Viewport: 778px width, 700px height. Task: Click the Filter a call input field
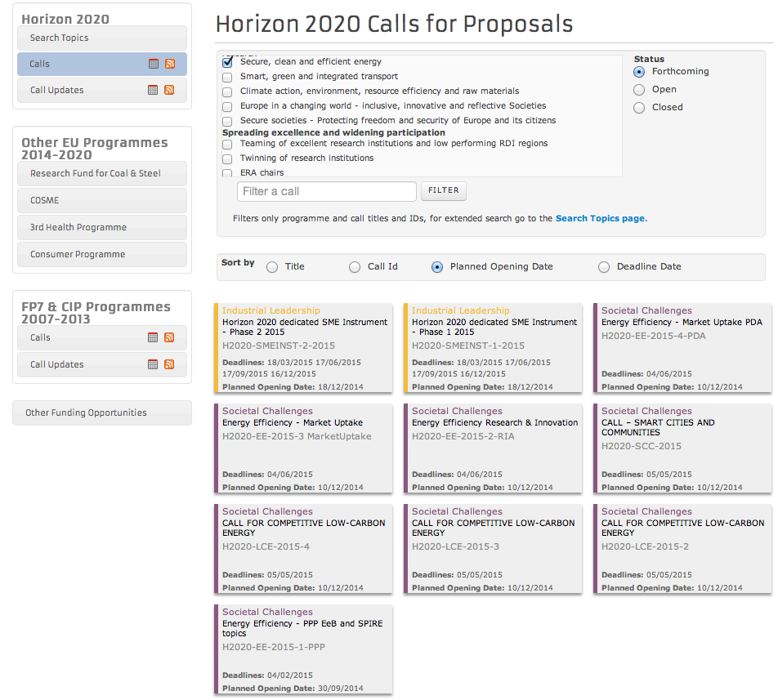(x=327, y=191)
